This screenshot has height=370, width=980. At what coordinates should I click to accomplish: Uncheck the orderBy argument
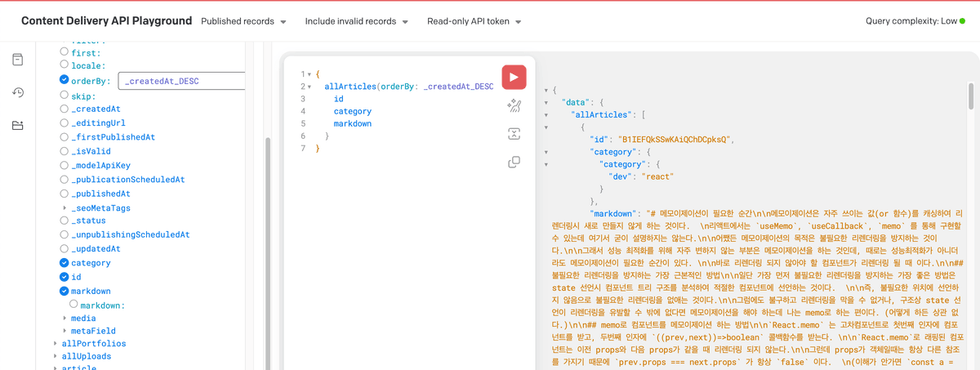coord(65,80)
